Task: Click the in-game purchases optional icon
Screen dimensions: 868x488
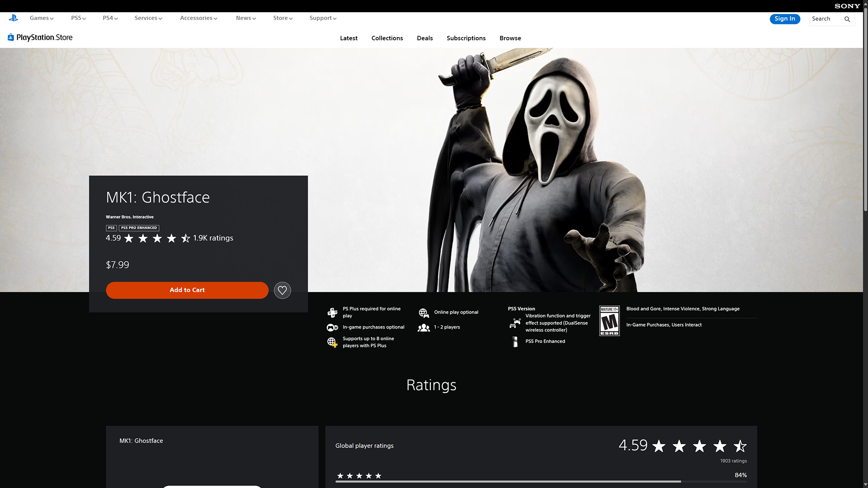Action: pyautogui.click(x=332, y=327)
